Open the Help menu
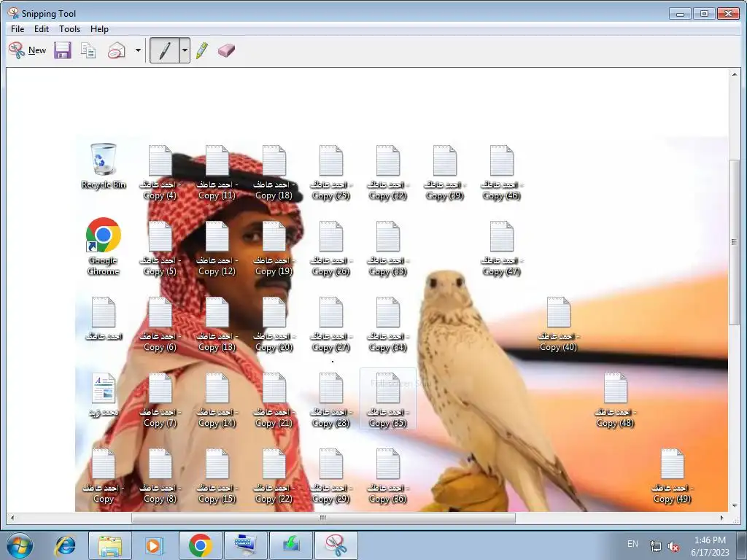The image size is (747, 560). click(x=99, y=29)
